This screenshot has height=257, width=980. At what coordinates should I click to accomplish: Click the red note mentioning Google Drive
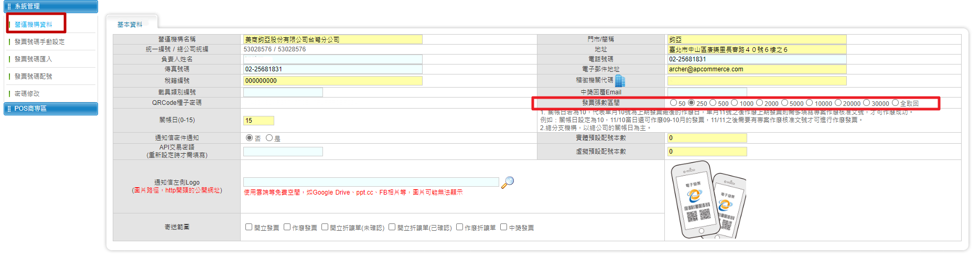[353, 192]
